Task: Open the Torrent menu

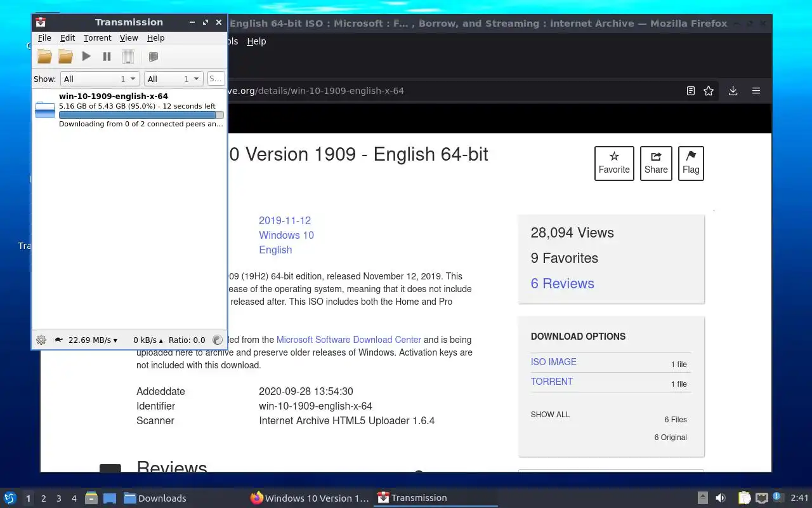Action: [x=97, y=38]
